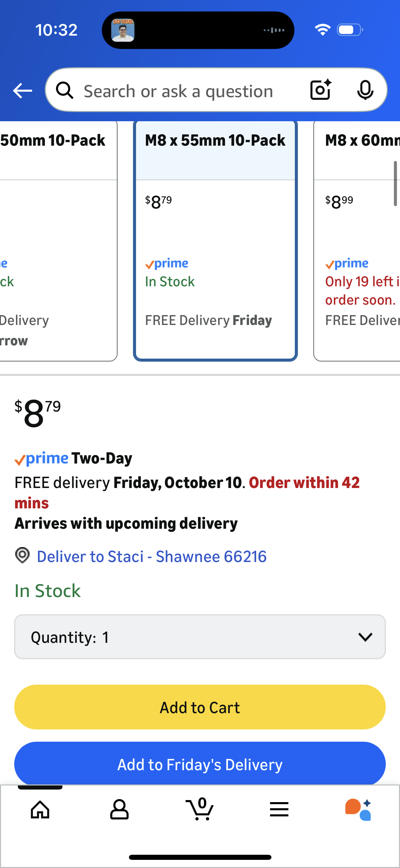This screenshot has width=400, height=868.
Task: Tap the microphone voice search icon
Action: coord(365,90)
